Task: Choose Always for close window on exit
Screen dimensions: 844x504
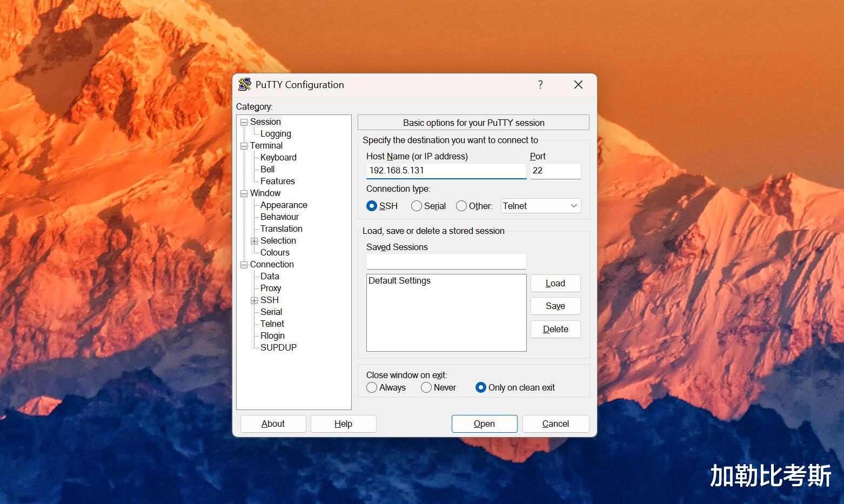Action: click(372, 387)
